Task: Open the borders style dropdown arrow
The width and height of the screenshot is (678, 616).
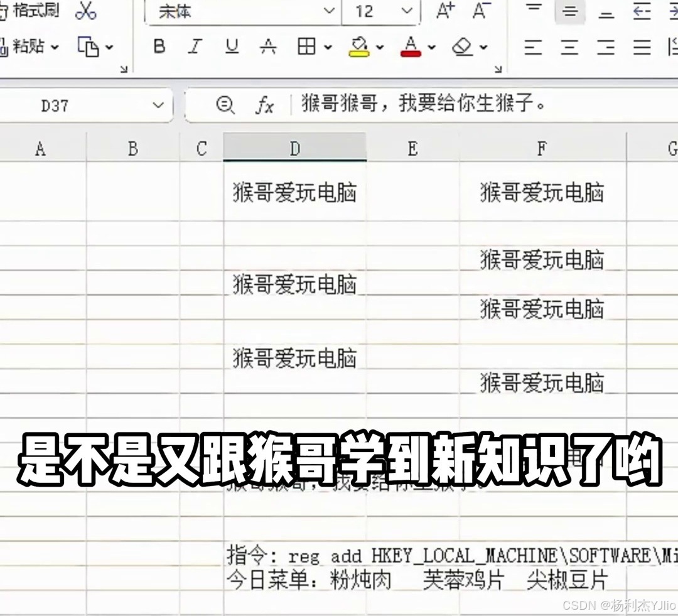Action: pyautogui.click(x=328, y=46)
